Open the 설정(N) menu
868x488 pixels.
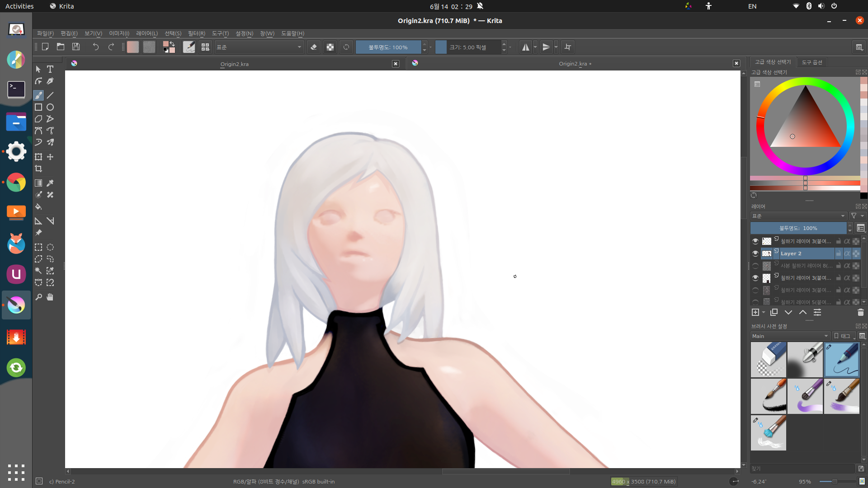[x=244, y=33]
